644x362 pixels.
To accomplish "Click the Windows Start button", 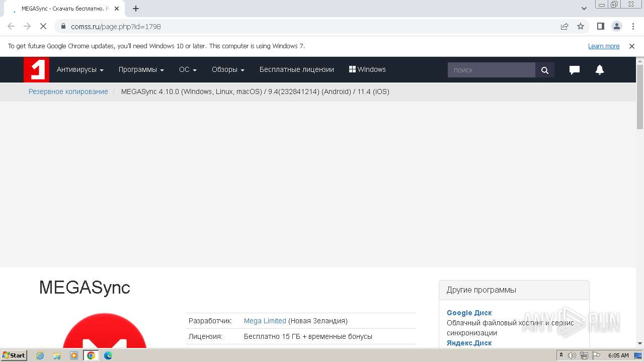I will pos(14,355).
